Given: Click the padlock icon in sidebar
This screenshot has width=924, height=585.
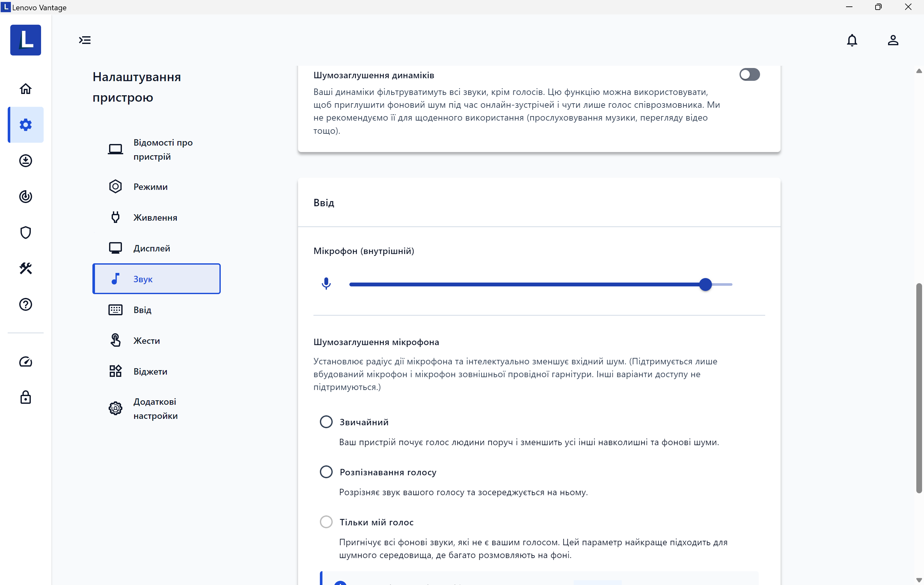Looking at the screenshot, I should [x=25, y=397].
